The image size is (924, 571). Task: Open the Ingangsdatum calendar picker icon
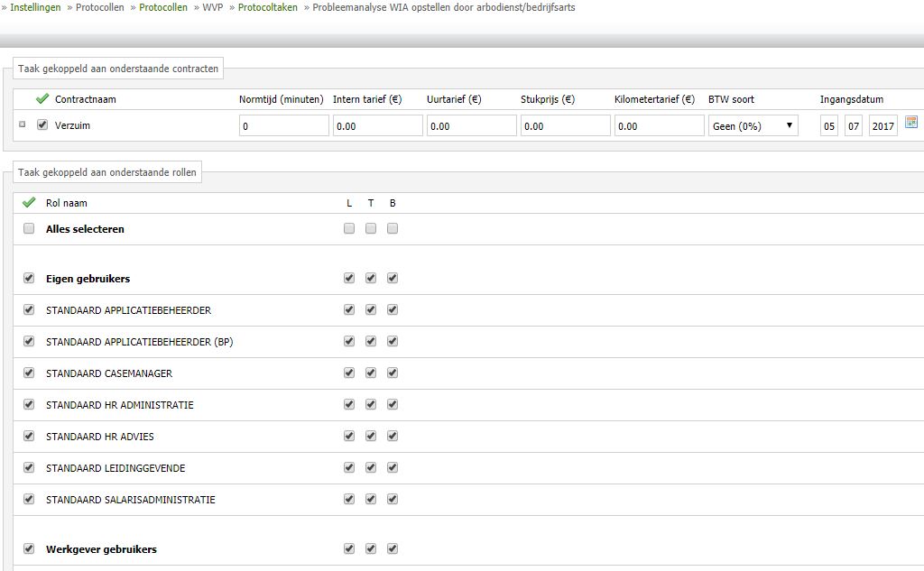[911, 122]
